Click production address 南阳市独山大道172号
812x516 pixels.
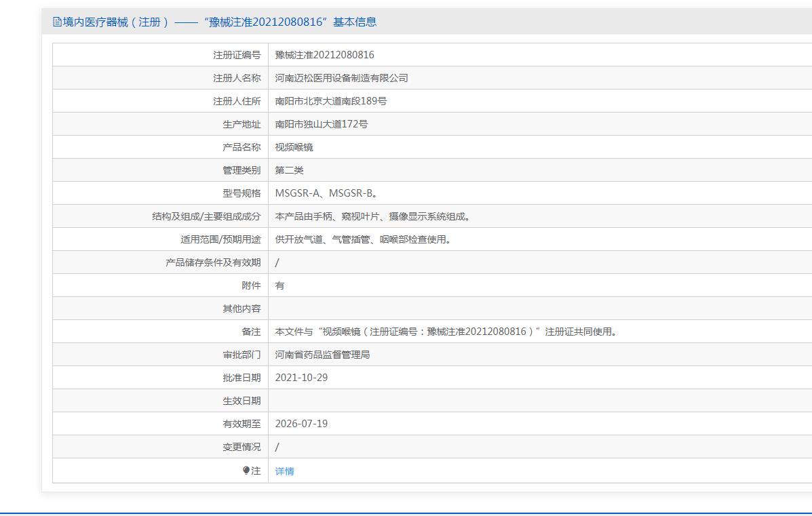[321, 124]
